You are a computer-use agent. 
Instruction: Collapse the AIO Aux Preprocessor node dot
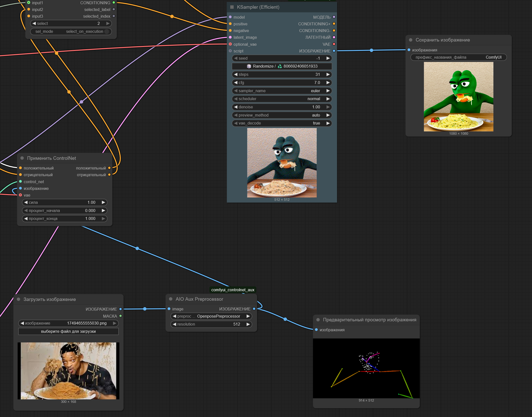click(171, 299)
